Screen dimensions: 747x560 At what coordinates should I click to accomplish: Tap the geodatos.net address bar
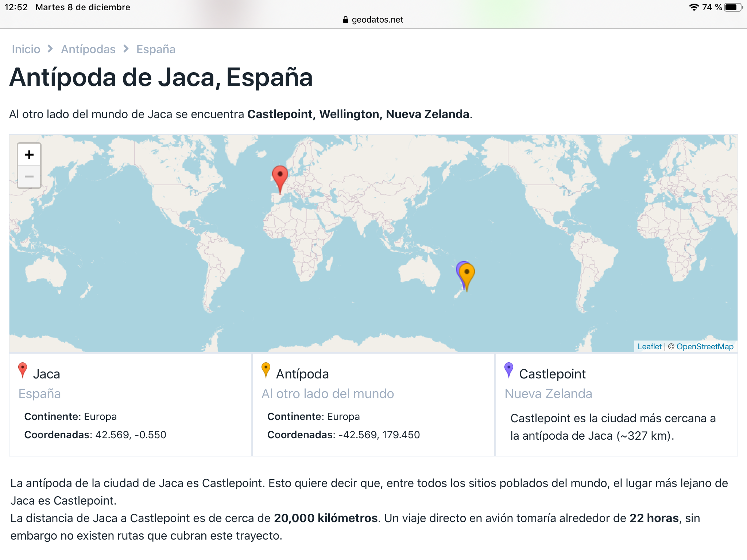[x=377, y=20]
